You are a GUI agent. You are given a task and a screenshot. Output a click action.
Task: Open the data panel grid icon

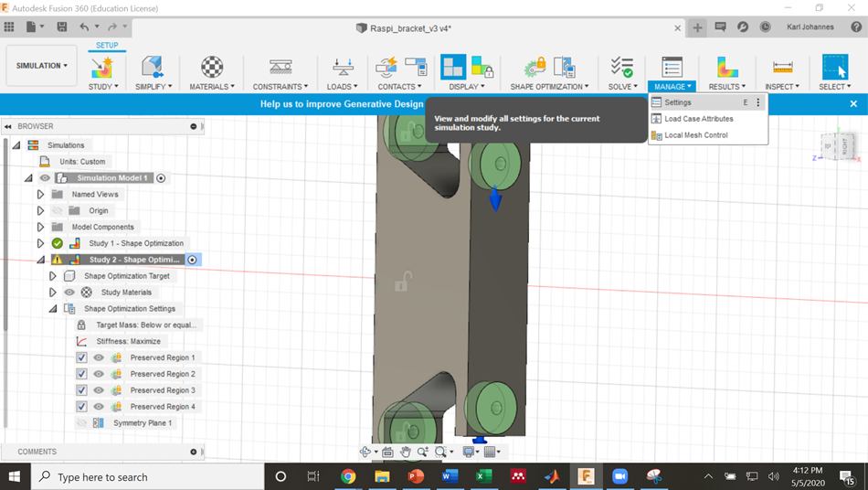click(x=9, y=27)
